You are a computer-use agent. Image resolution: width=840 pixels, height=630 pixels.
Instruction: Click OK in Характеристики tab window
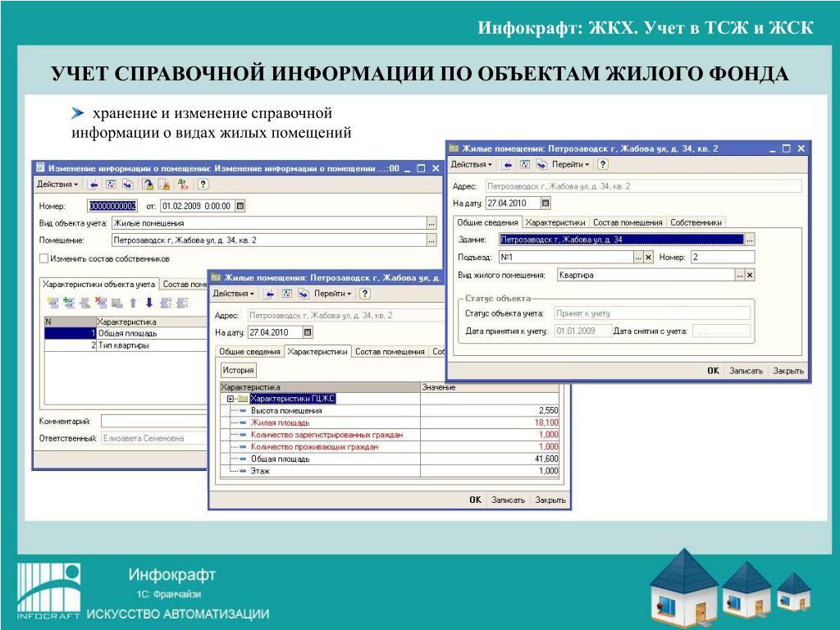click(x=475, y=500)
